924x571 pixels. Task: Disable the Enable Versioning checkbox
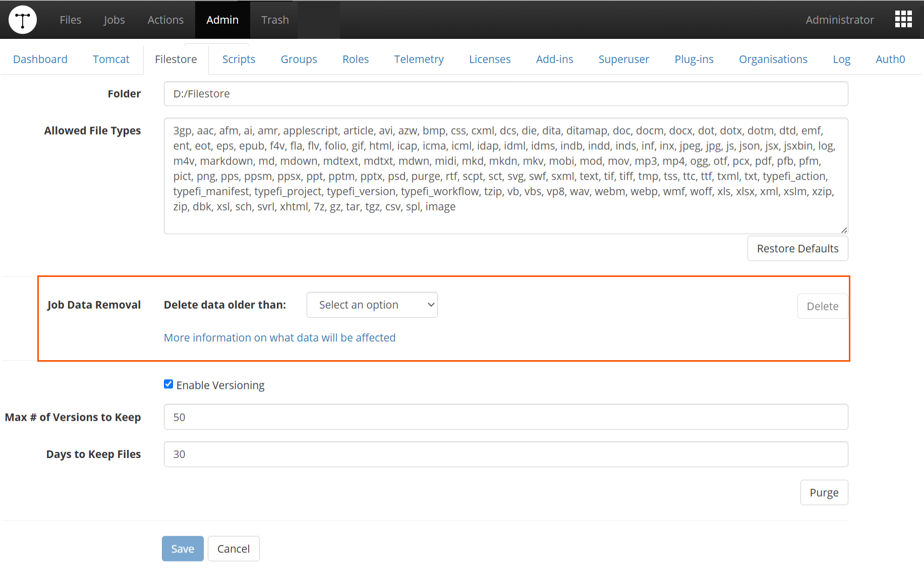(168, 384)
